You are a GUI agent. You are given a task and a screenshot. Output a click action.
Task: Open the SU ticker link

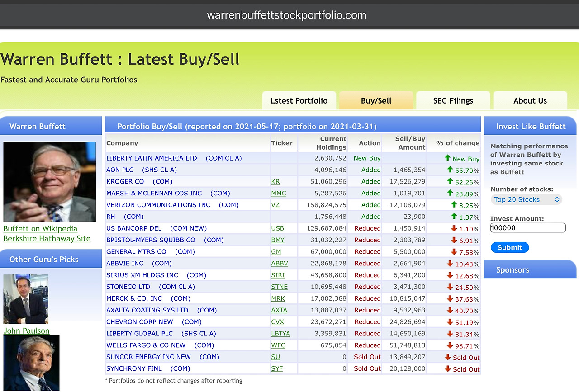(x=275, y=358)
